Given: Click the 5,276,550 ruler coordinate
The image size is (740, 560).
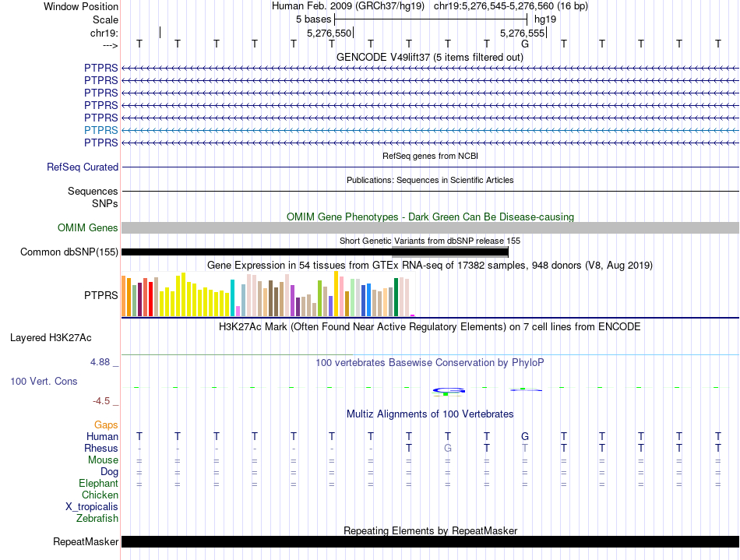Looking at the screenshot, I should point(329,33).
